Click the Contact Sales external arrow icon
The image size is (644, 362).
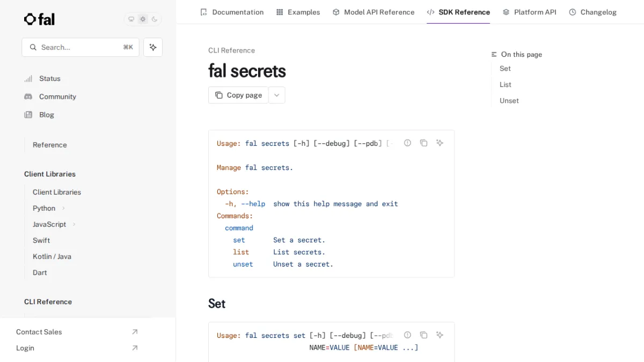point(135,332)
